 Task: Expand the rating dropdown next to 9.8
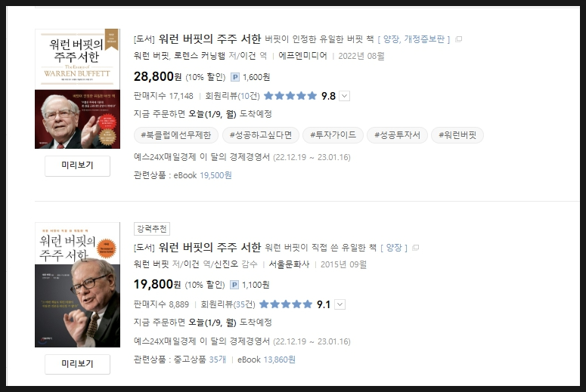coord(345,97)
